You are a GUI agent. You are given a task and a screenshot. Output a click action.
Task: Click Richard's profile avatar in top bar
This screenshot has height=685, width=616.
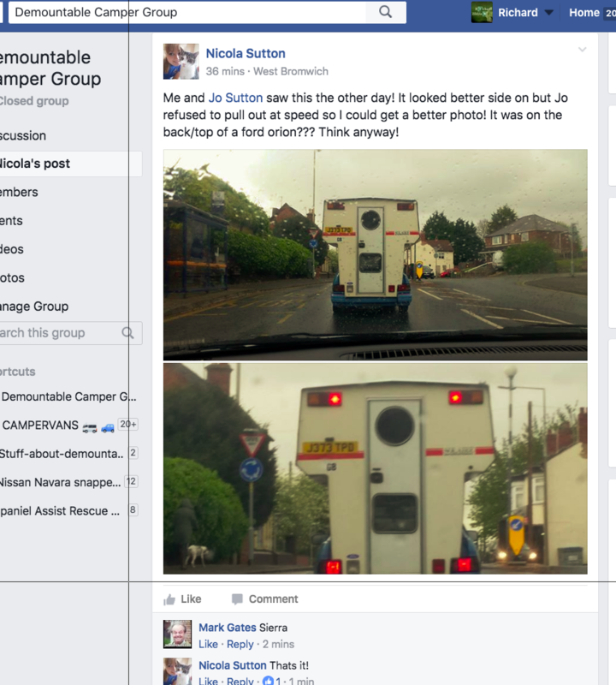(x=482, y=12)
